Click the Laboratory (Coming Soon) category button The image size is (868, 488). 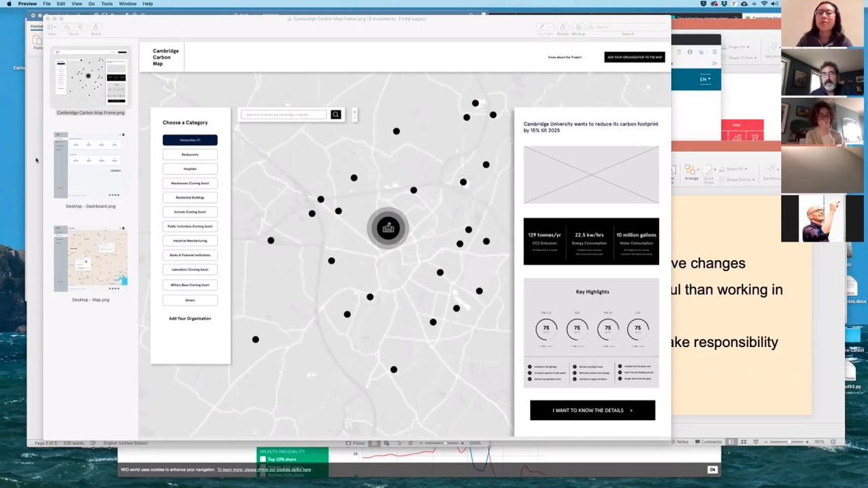190,270
